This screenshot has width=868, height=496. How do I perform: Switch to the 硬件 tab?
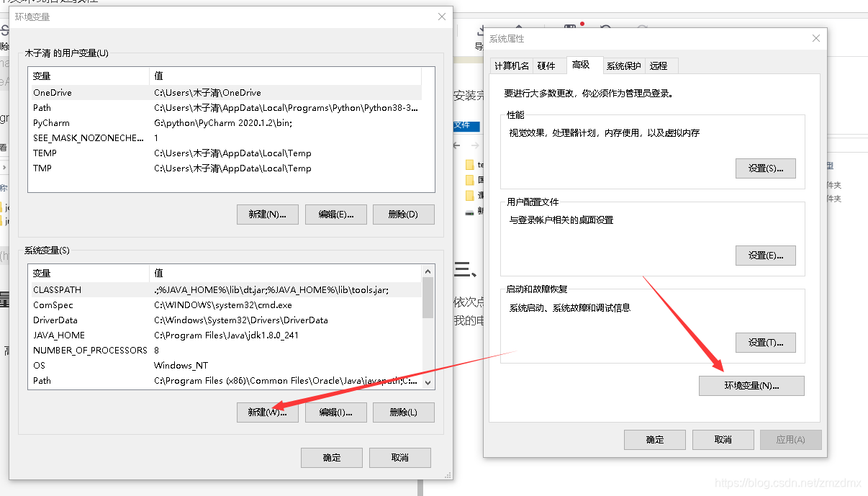pyautogui.click(x=548, y=66)
